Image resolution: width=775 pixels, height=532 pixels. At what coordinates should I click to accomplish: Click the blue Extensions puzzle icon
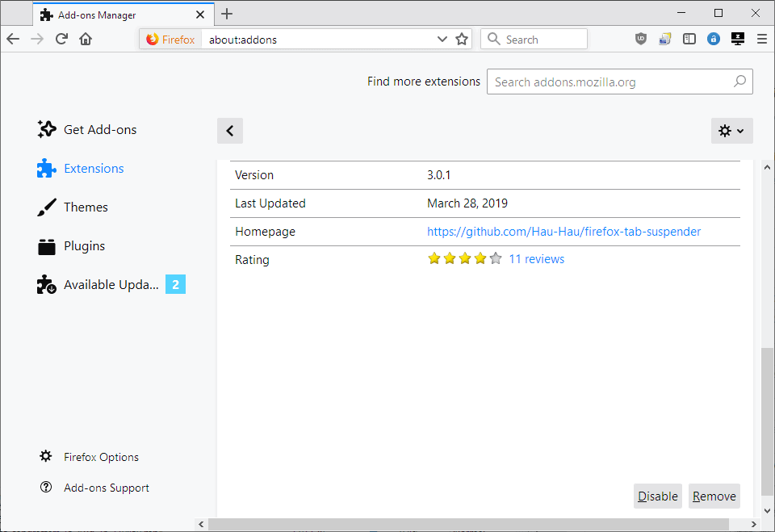(47, 168)
